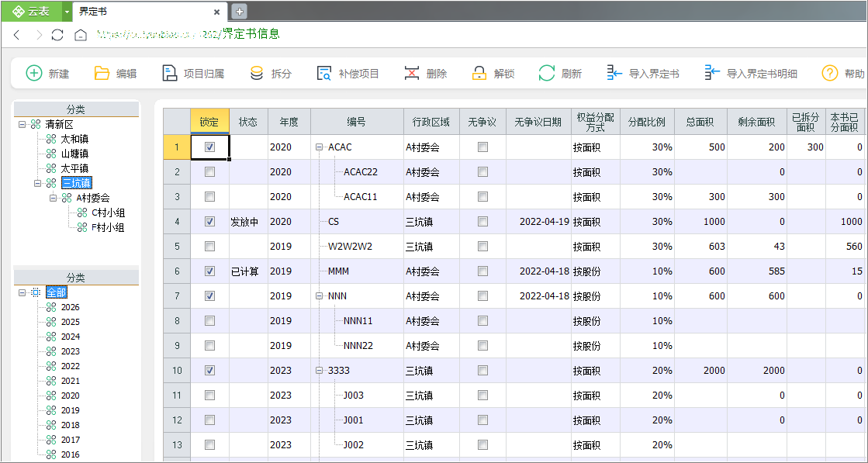Click the 总面积 column header
868x463 pixels.
tap(700, 122)
